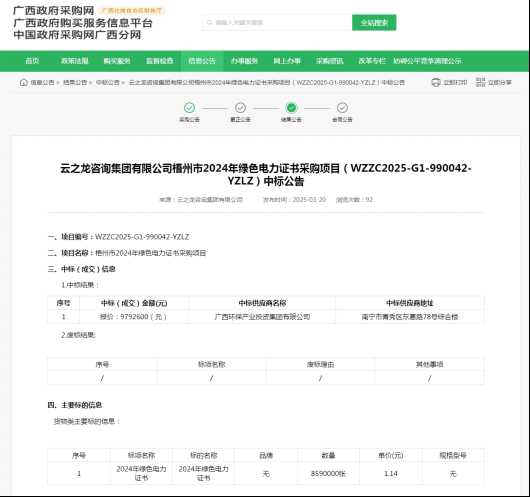Image resolution: width=530 pixels, height=497 pixels.
Task: Open the 购买服务 navigation item
Action: (x=117, y=61)
